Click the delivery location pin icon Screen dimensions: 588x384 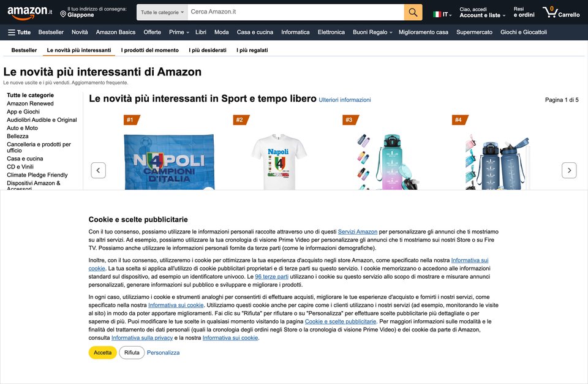pyautogui.click(x=63, y=14)
